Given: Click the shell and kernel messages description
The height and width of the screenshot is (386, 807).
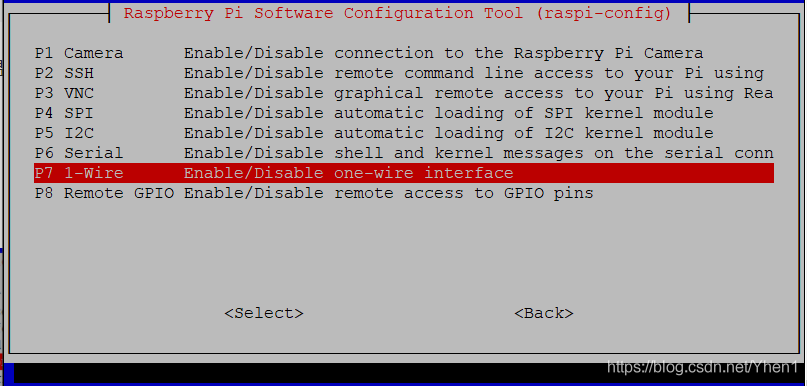Looking at the screenshot, I should [479, 153].
